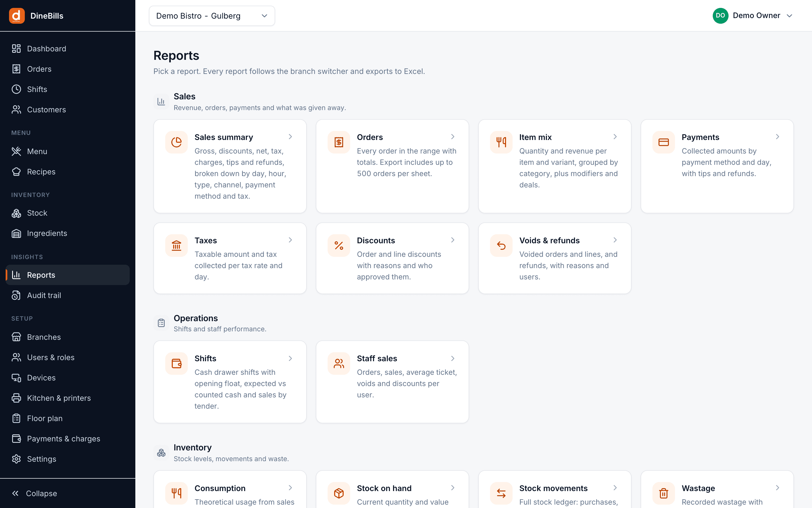The image size is (812, 508).
Task: Select Reports in the sidebar
Action: [67, 275]
